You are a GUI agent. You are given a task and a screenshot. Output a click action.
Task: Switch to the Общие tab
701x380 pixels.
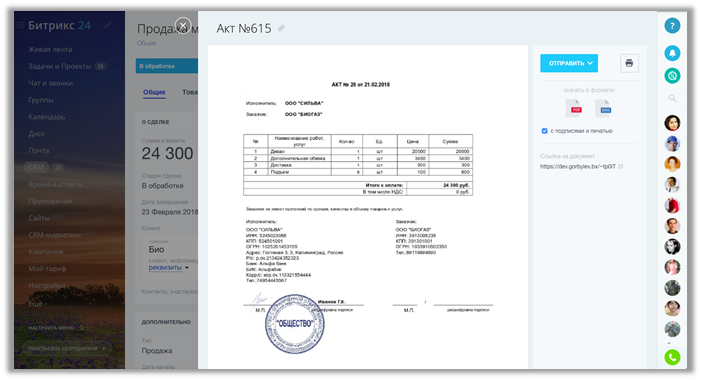coord(154,92)
